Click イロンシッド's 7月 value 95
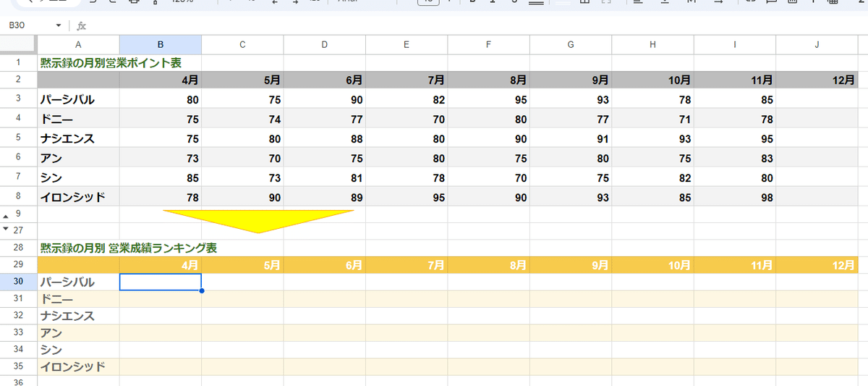 coord(407,197)
